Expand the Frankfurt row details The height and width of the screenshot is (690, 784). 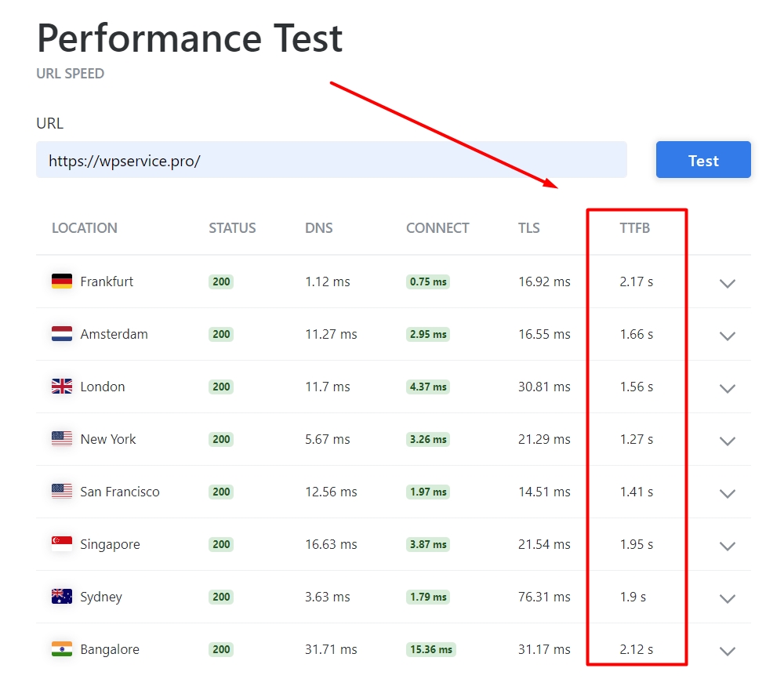[x=727, y=284]
